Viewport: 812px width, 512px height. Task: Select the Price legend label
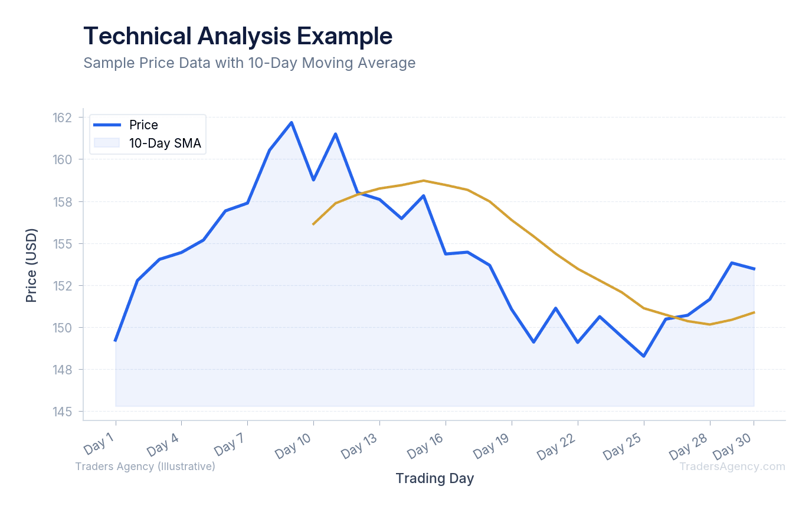[x=143, y=125]
